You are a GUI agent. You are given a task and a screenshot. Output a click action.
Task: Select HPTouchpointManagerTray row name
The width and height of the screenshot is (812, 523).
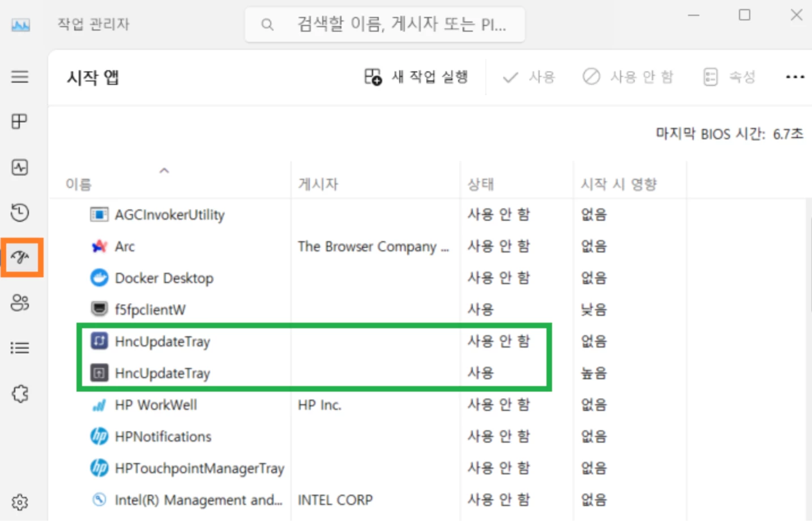[x=199, y=469]
